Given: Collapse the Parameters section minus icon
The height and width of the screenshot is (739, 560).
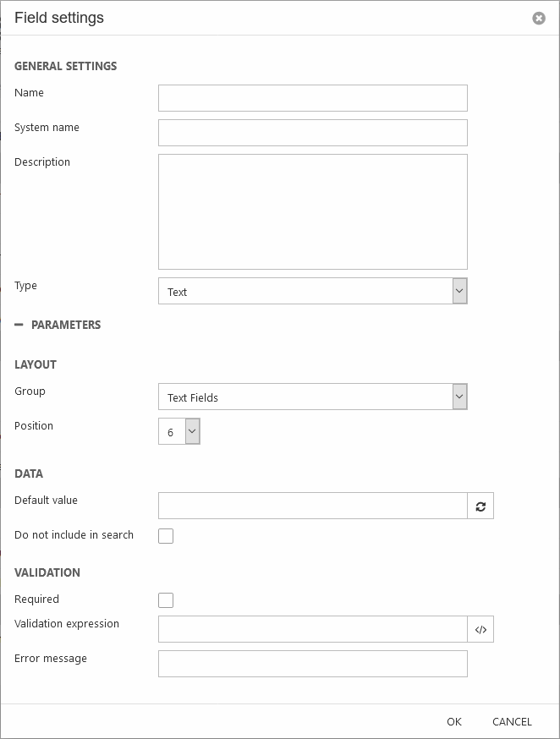Looking at the screenshot, I should [19, 325].
